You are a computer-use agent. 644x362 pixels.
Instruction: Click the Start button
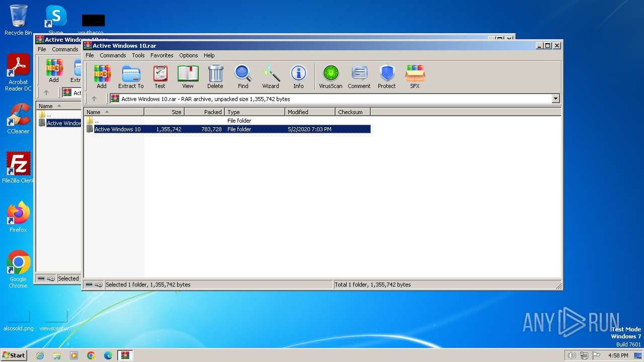click(14, 355)
